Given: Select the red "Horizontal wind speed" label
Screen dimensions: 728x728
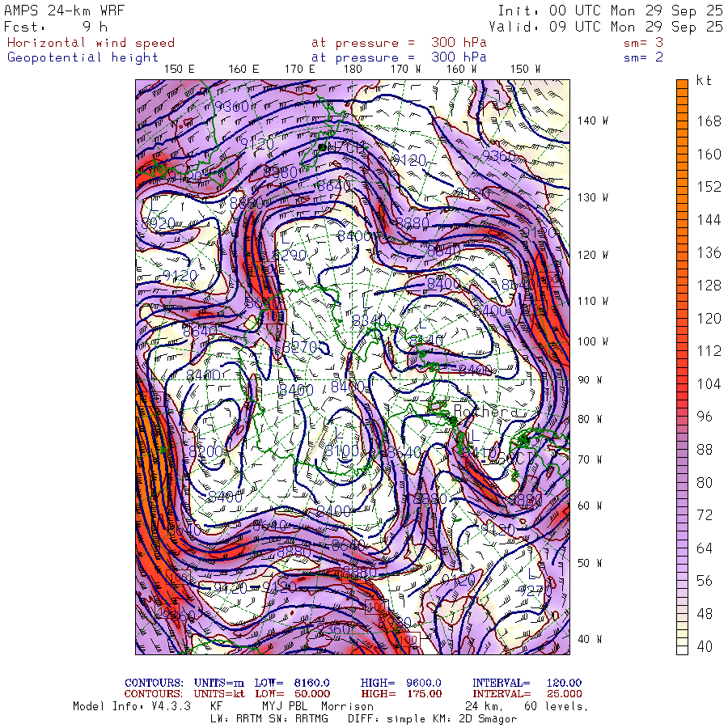Looking at the screenshot, I should click(91, 43).
